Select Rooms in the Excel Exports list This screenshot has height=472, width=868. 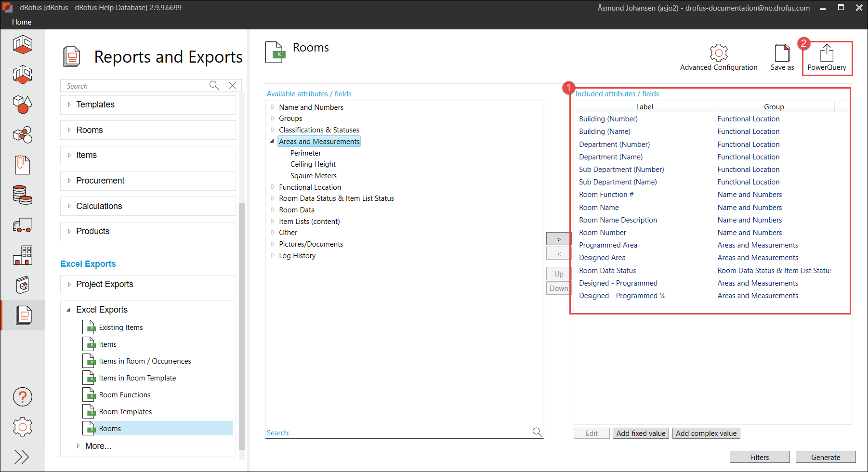click(157, 429)
